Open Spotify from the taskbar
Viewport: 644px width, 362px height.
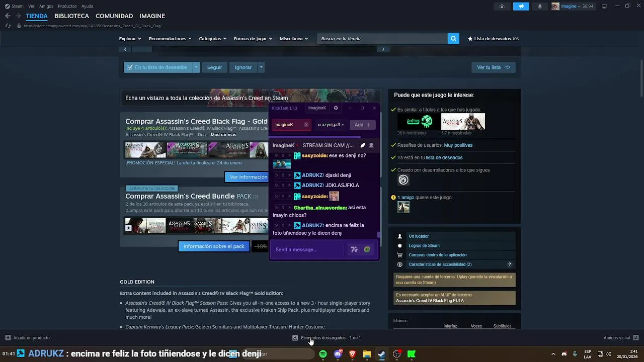pyautogui.click(x=323, y=354)
